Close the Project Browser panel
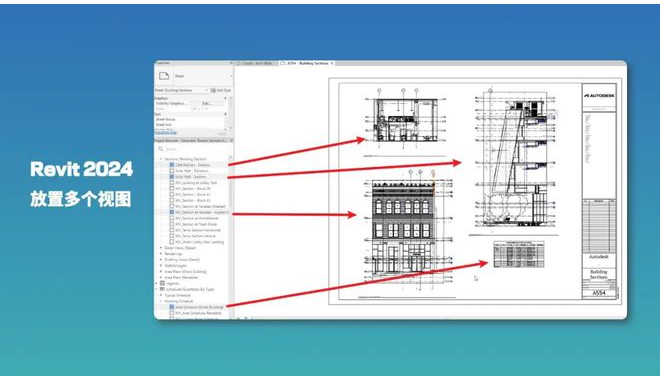Screen dimensions: 665x386 coord(231,140)
